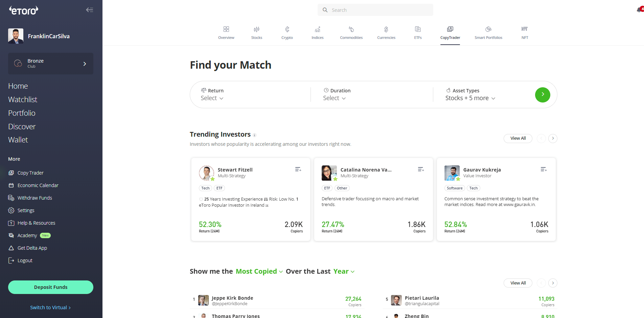Add Gaurav Kukreja to a list via icon
The height and width of the screenshot is (318, 644).
(544, 169)
